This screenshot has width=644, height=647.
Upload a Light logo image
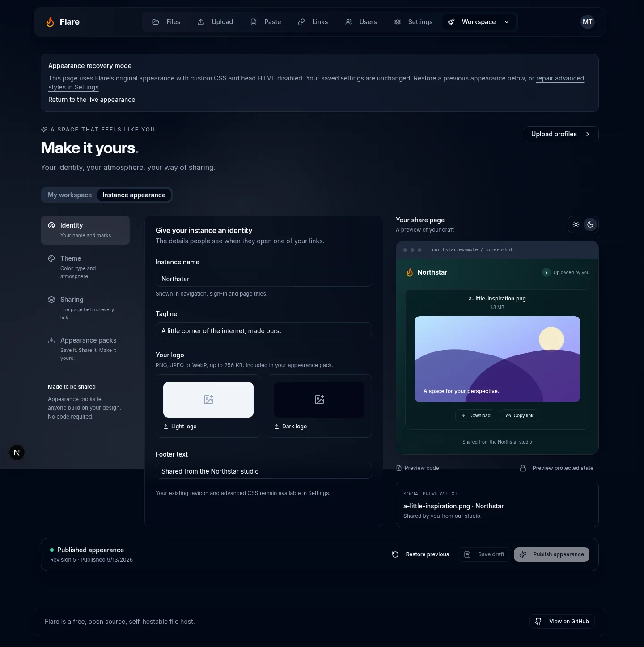208,406
